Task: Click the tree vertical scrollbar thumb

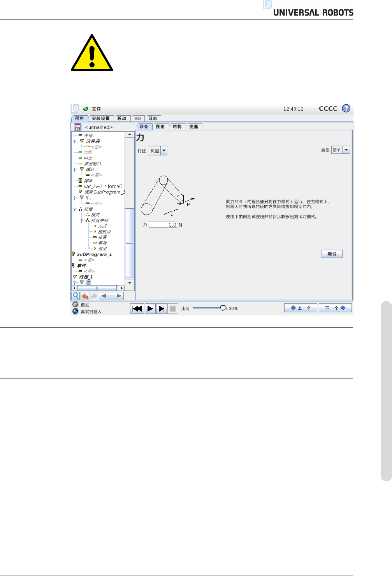Action: point(130,243)
